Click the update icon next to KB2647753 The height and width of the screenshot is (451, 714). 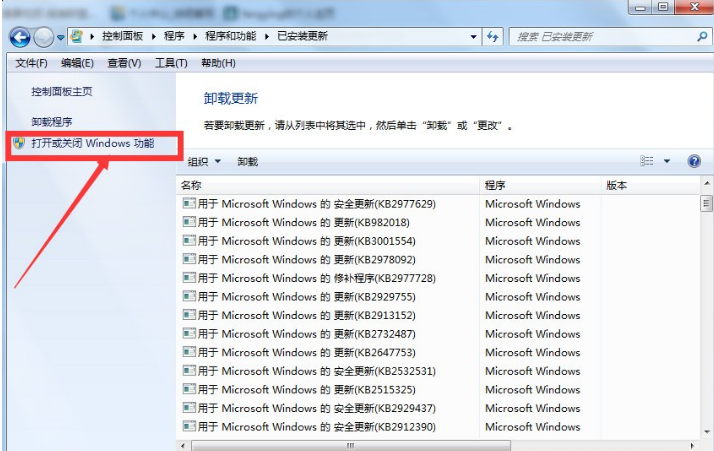tap(189, 352)
